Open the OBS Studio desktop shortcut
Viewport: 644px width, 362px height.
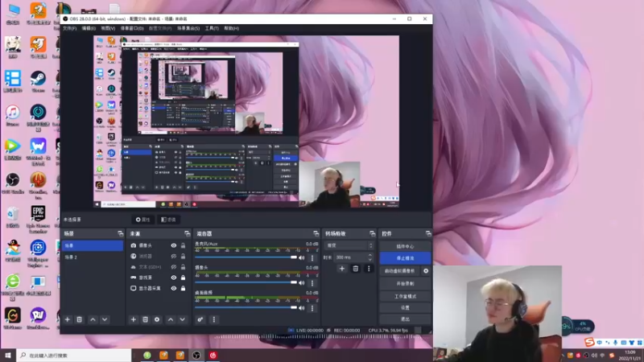pyautogui.click(x=13, y=183)
